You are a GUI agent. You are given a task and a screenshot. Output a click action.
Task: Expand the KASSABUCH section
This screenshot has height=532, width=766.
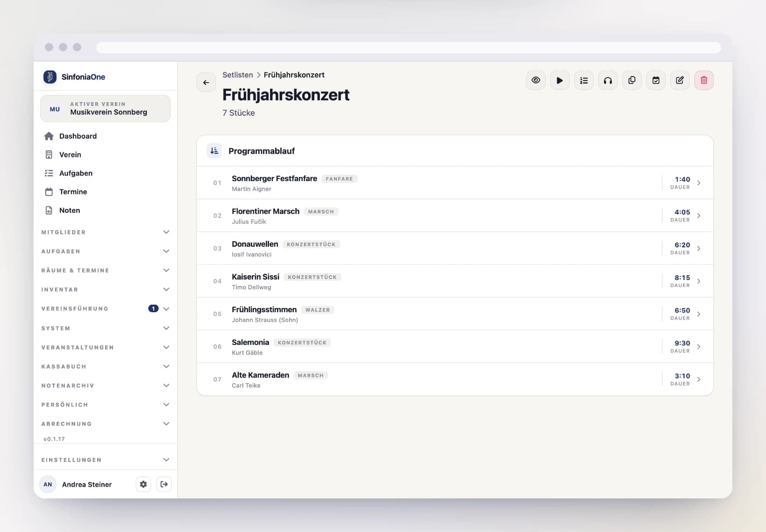[106, 366]
